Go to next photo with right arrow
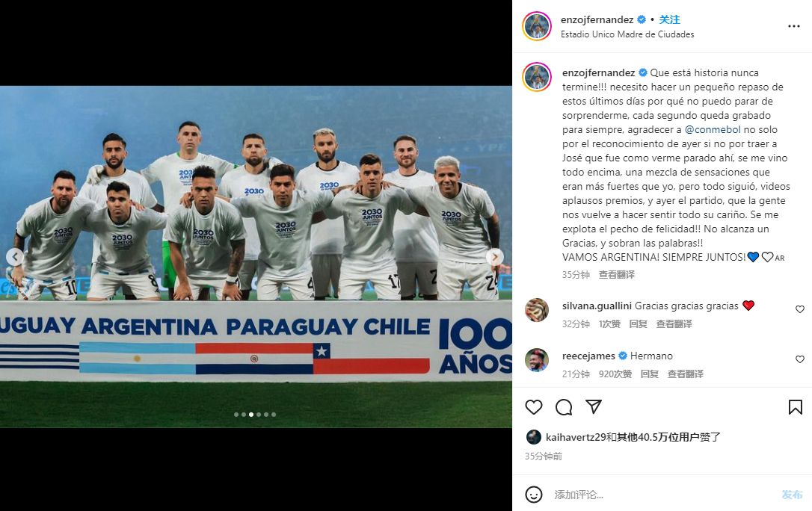This screenshot has width=812, height=511. 495,256
